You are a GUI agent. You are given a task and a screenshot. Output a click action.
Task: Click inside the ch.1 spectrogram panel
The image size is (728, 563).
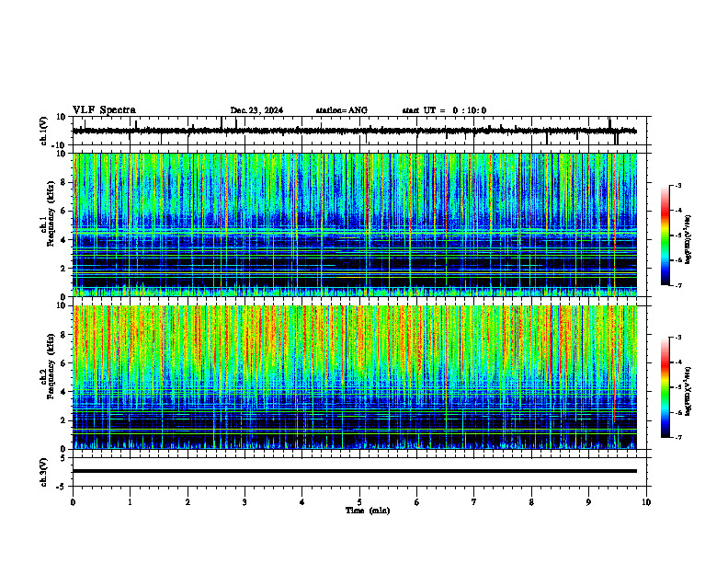coord(354,224)
